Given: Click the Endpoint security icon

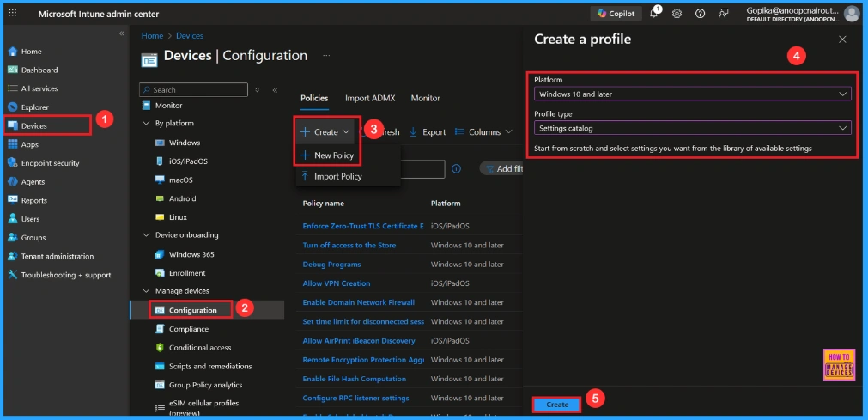Looking at the screenshot, I should point(13,163).
